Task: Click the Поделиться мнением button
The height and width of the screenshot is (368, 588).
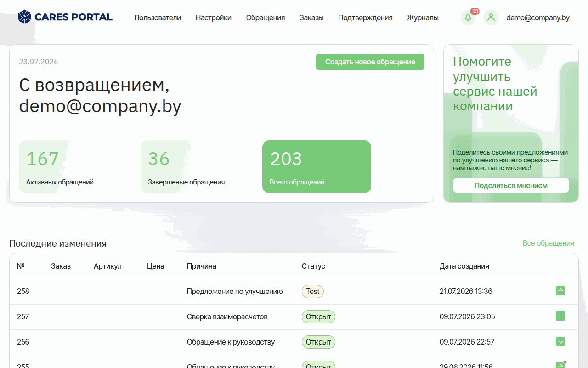Action: pos(511,185)
